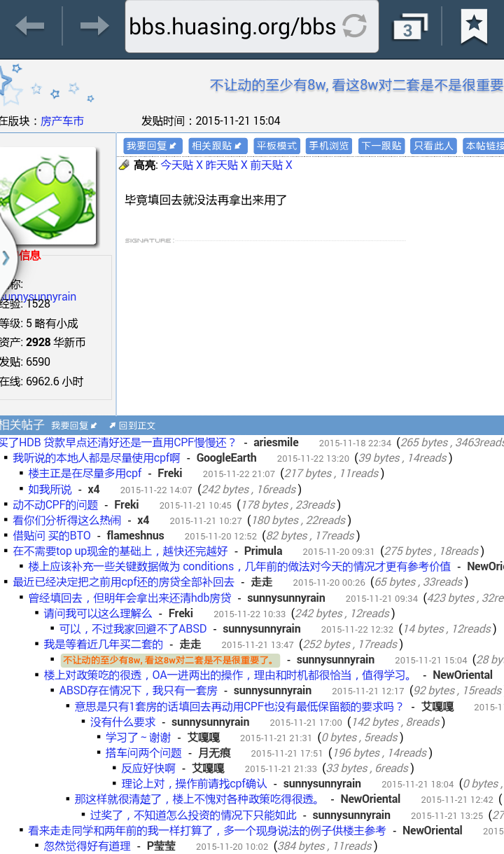Reload the page with refresh icon
This screenshot has width=504, height=854.
355,27
